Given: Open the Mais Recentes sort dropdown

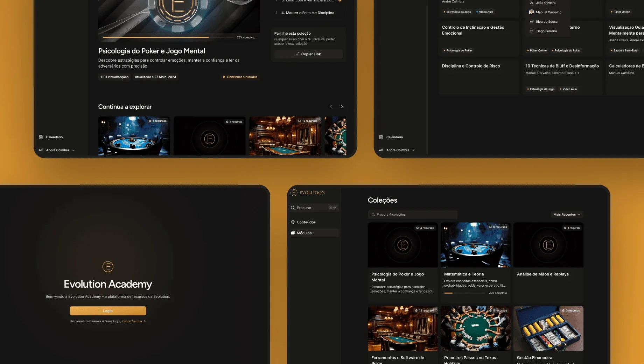Looking at the screenshot, I should (567, 215).
